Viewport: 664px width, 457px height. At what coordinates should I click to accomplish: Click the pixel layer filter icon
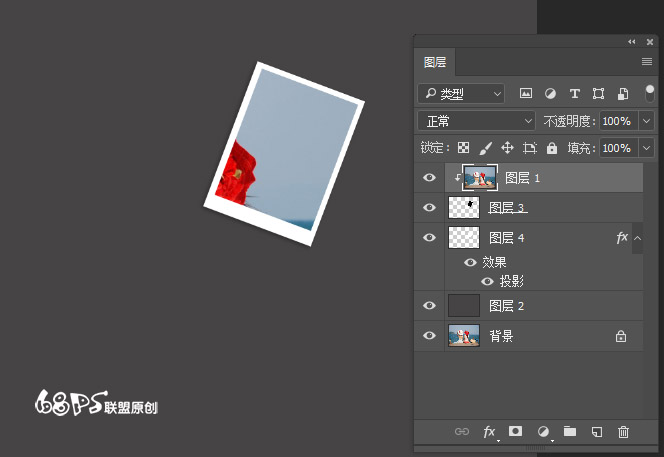pos(526,94)
